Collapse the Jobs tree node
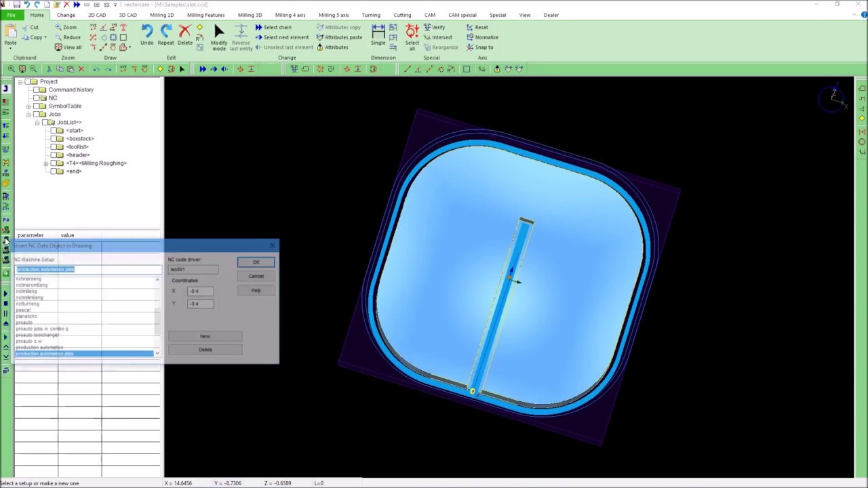Screen dimensions: 868x488 [x=28, y=114]
